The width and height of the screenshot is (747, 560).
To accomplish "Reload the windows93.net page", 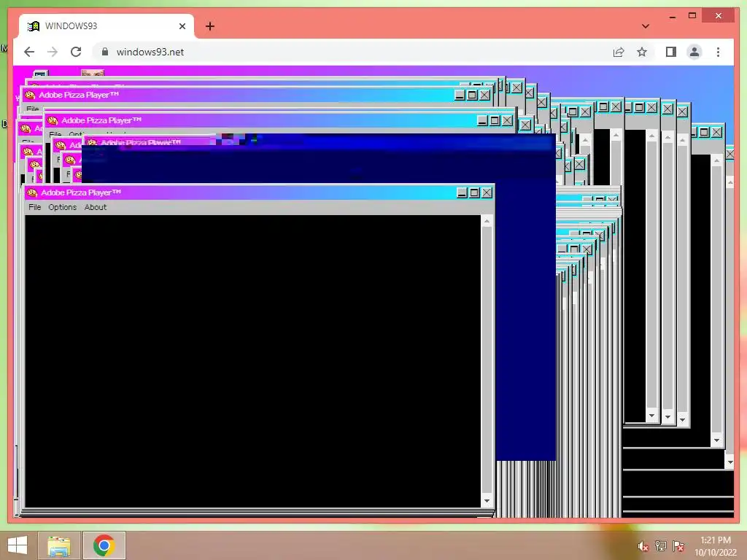I will coord(76,52).
